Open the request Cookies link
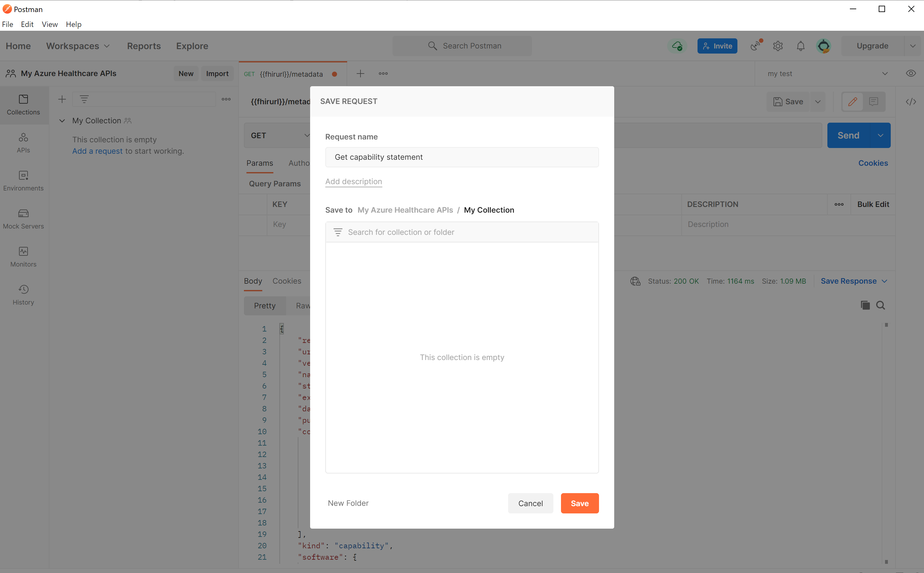 pos(873,163)
